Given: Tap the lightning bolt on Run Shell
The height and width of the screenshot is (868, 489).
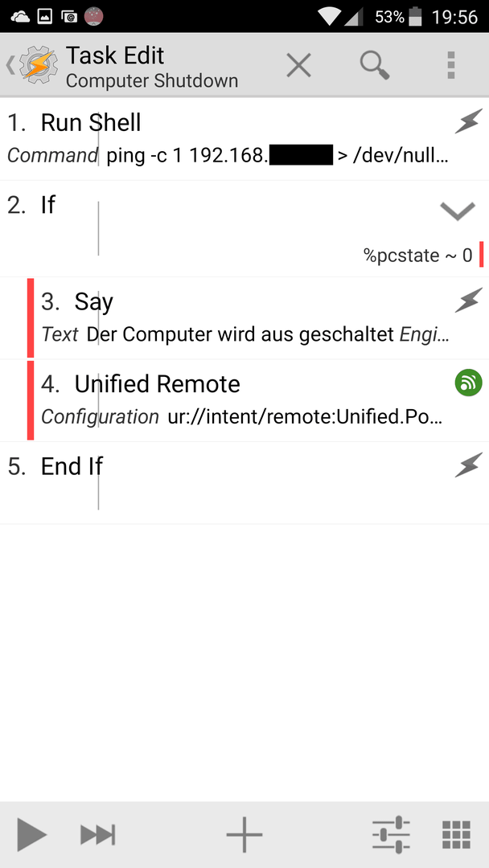Looking at the screenshot, I should [x=469, y=121].
